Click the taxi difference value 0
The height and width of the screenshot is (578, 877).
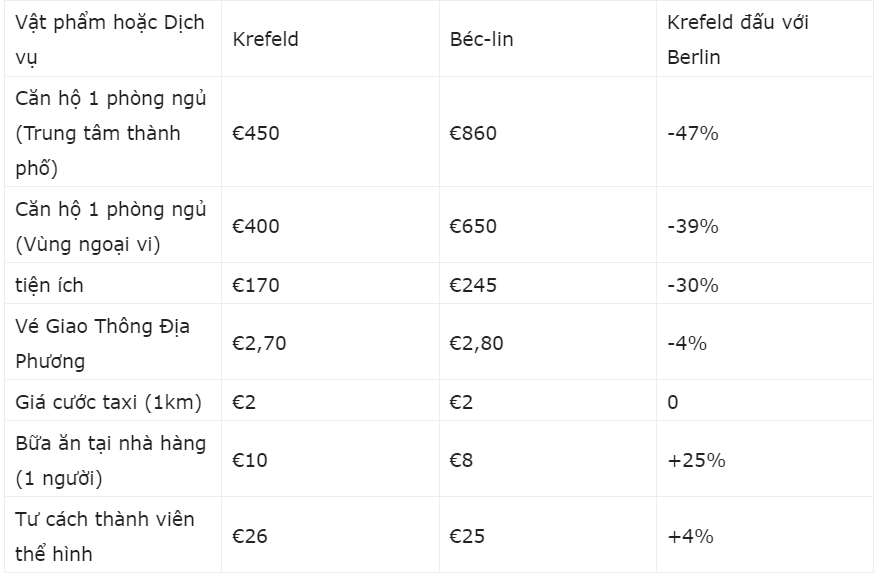click(672, 402)
